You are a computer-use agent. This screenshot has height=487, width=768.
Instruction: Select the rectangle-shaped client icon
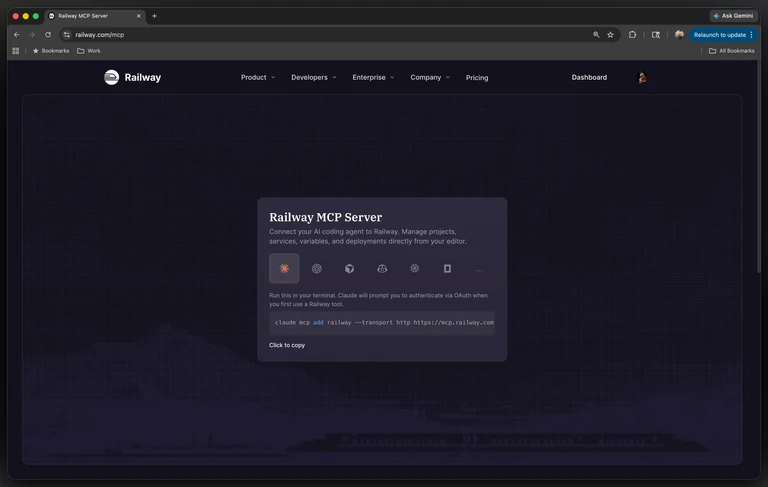coord(447,268)
